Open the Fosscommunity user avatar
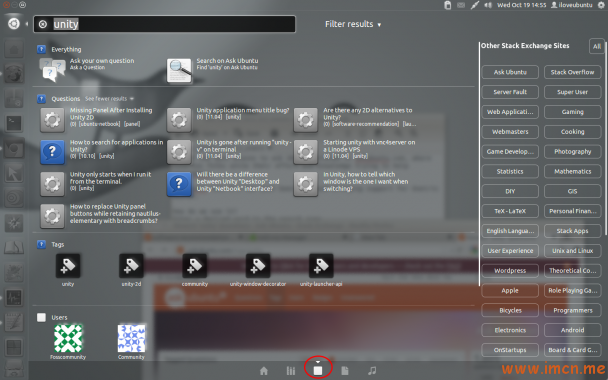Image resolution: width=608 pixels, height=380 pixels. click(68, 339)
